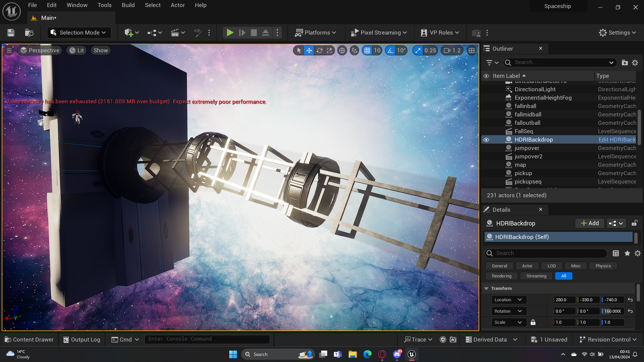Toggle scale snapping icon
This screenshot has height=362, width=644.
(x=417, y=50)
